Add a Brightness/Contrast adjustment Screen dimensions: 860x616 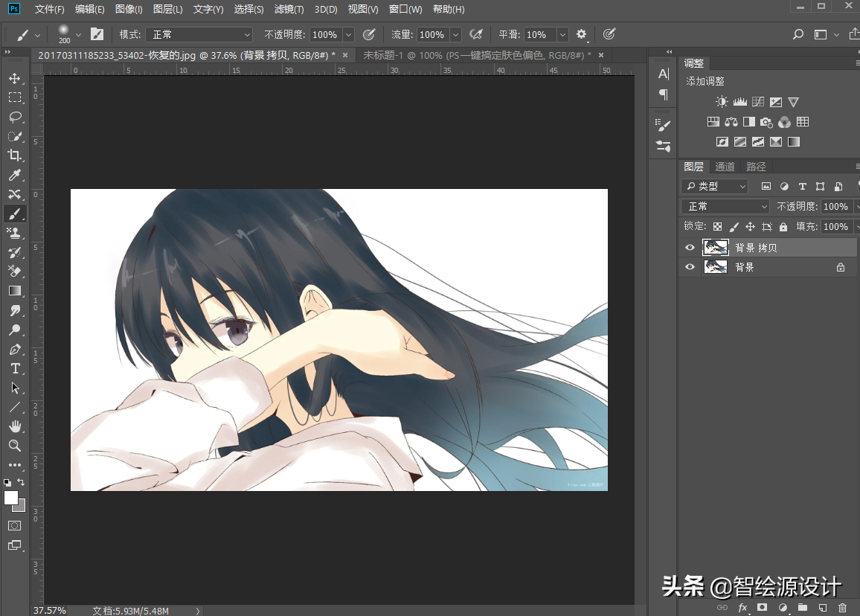(722, 102)
